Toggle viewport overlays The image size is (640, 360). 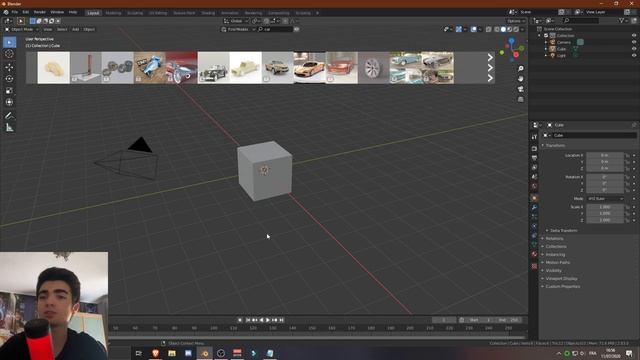pos(473,29)
